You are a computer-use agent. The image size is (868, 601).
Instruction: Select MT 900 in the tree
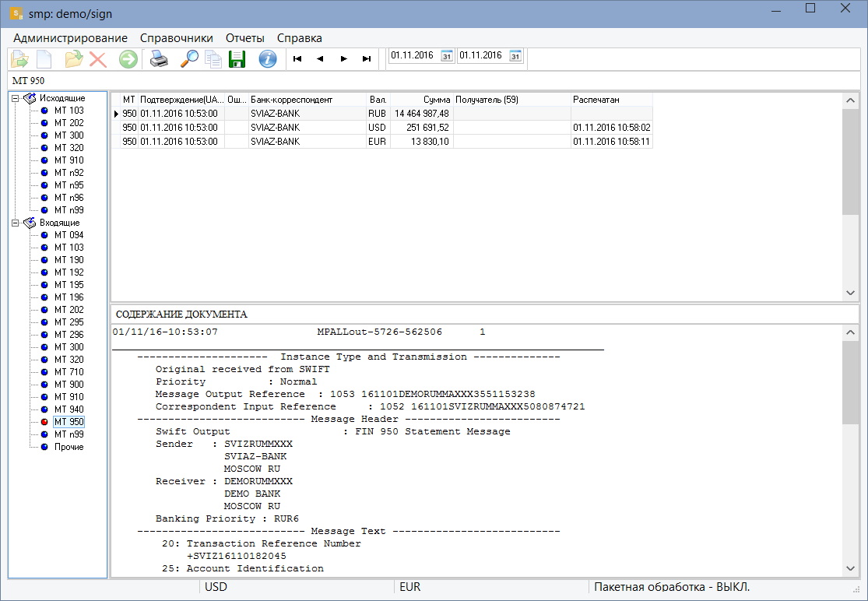tap(69, 385)
